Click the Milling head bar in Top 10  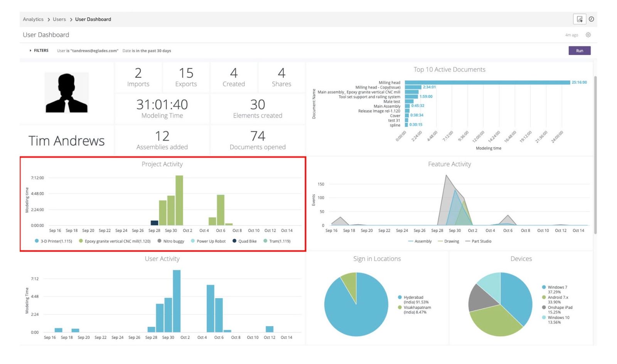[x=487, y=82]
